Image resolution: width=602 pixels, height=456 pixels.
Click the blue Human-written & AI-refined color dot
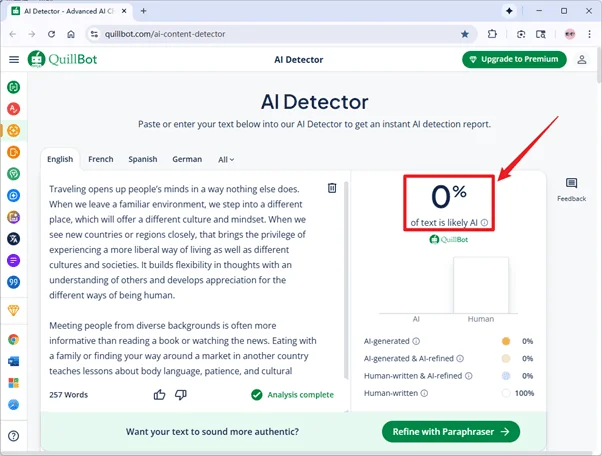coord(506,376)
